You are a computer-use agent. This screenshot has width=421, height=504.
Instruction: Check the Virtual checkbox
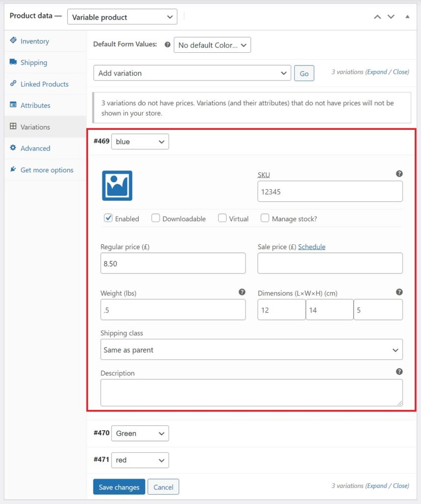pos(222,218)
